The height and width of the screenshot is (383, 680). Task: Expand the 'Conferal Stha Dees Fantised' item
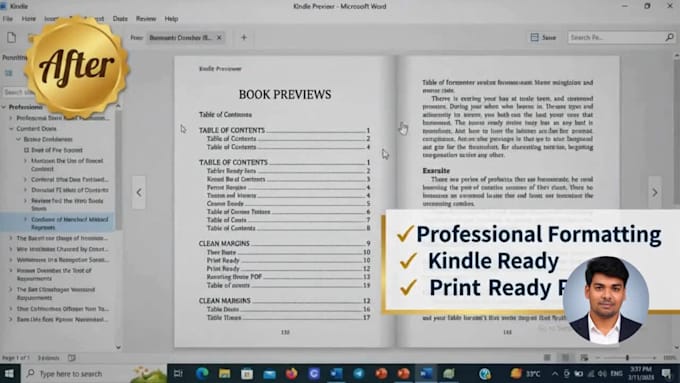(x=26, y=179)
